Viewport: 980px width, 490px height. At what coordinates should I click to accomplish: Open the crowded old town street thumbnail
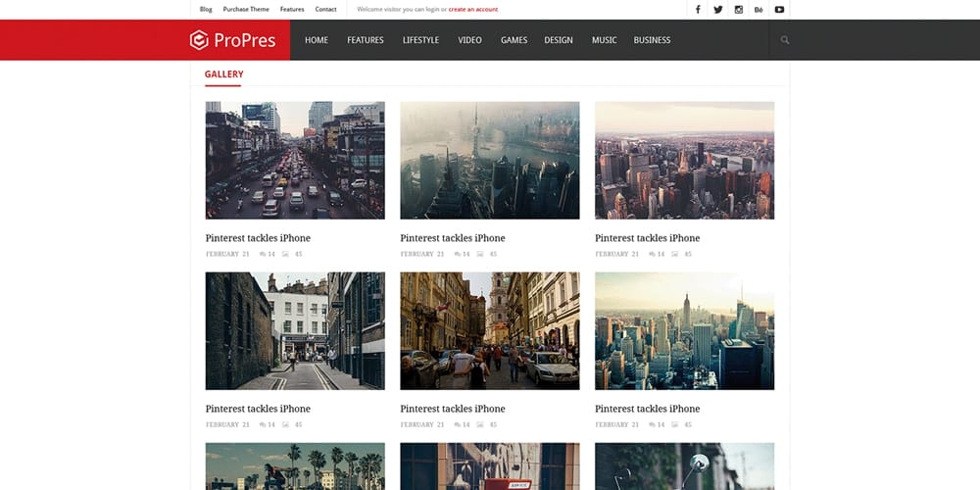coord(489,331)
